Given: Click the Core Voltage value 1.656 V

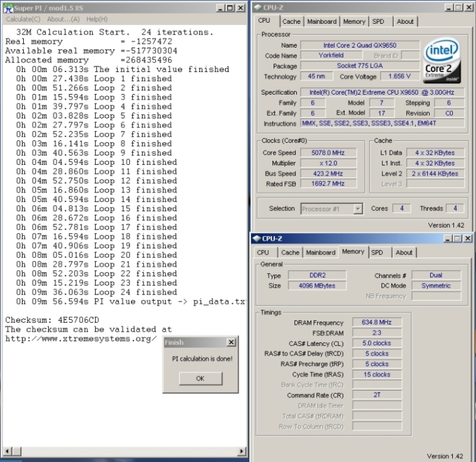Looking at the screenshot, I should [x=400, y=76].
